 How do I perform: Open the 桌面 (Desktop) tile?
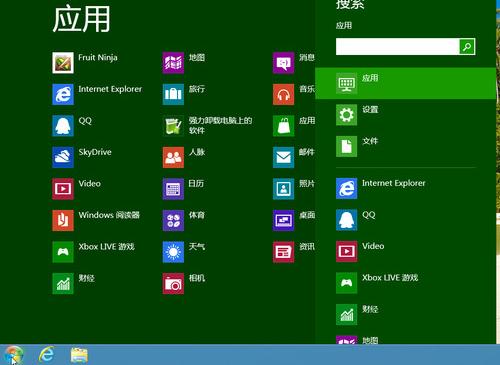294,220
